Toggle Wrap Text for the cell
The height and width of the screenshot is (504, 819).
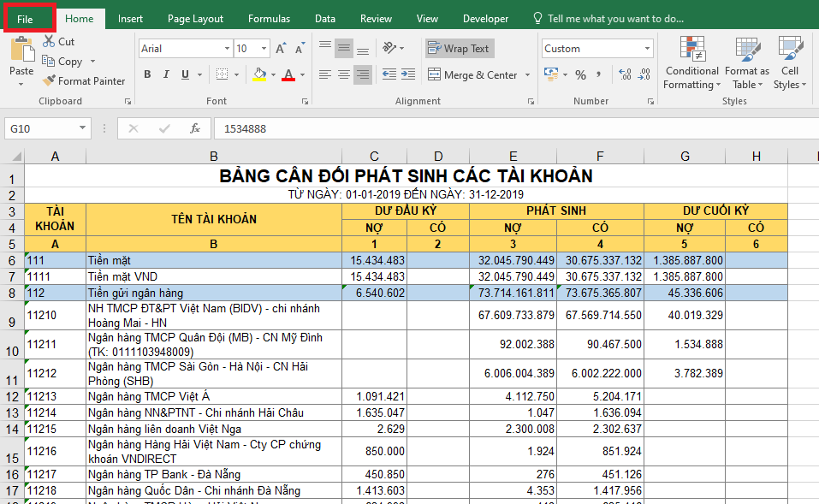pos(459,49)
